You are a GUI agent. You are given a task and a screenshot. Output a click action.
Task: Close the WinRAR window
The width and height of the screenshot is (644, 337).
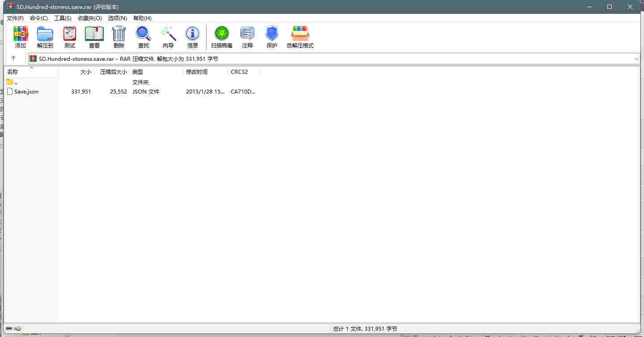click(630, 7)
